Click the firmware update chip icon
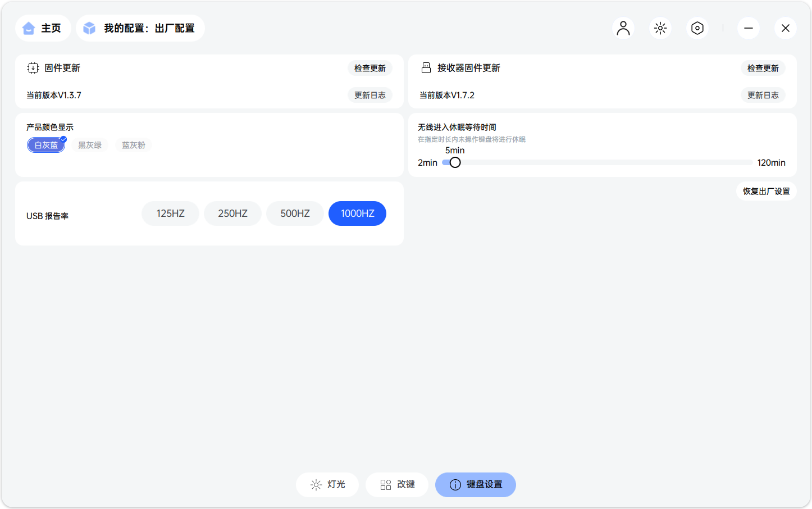Viewport: 812px width, 509px height. point(33,68)
